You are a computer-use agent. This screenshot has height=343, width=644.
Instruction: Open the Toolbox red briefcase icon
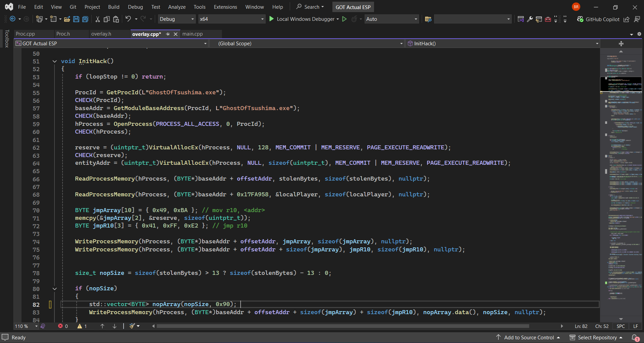coord(548,19)
